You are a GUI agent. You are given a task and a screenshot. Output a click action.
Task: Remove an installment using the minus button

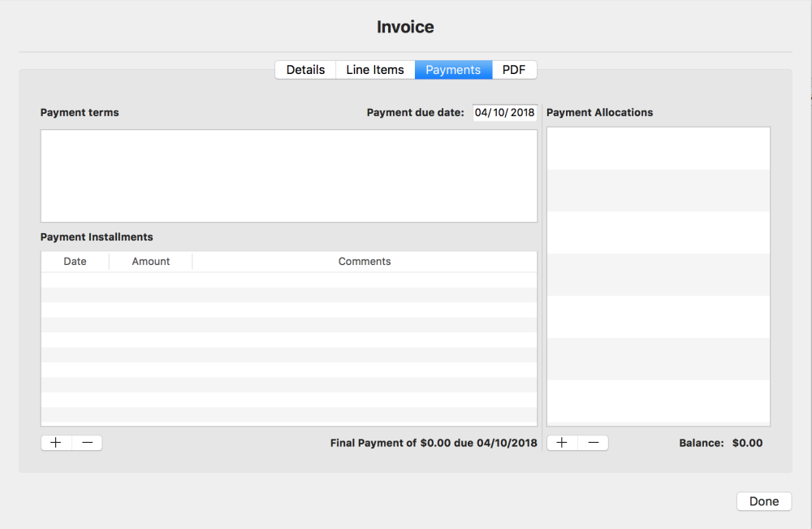[x=87, y=442]
